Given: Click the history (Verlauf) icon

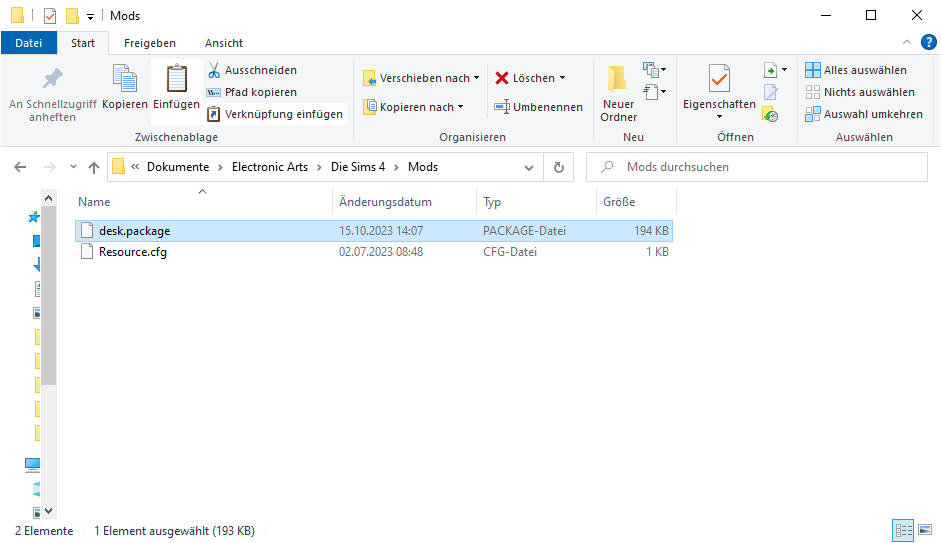Looking at the screenshot, I should point(771,114).
